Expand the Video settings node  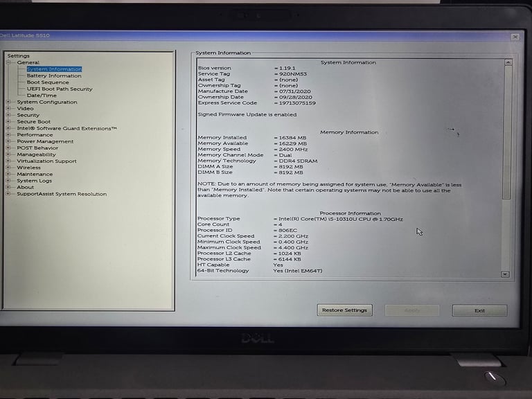tap(8, 109)
